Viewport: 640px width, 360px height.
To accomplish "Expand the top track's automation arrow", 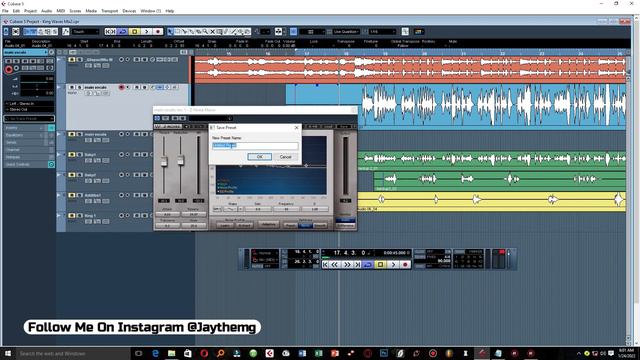I will click(x=59, y=60).
